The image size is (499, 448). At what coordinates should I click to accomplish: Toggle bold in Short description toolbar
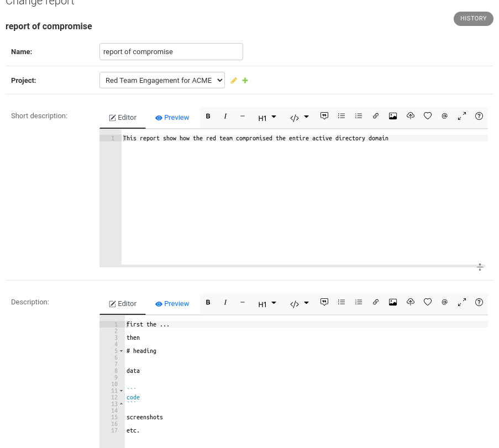coord(208,117)
